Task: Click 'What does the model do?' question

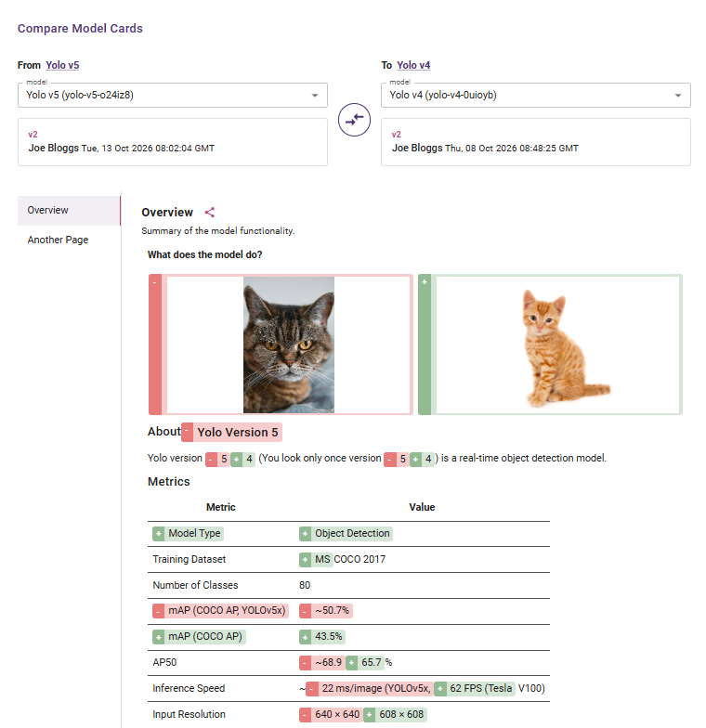Action: click(x=204, y=254)
